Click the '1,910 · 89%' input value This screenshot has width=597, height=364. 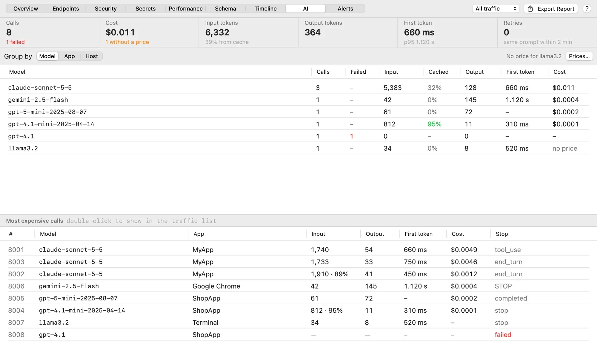point(330,274)
